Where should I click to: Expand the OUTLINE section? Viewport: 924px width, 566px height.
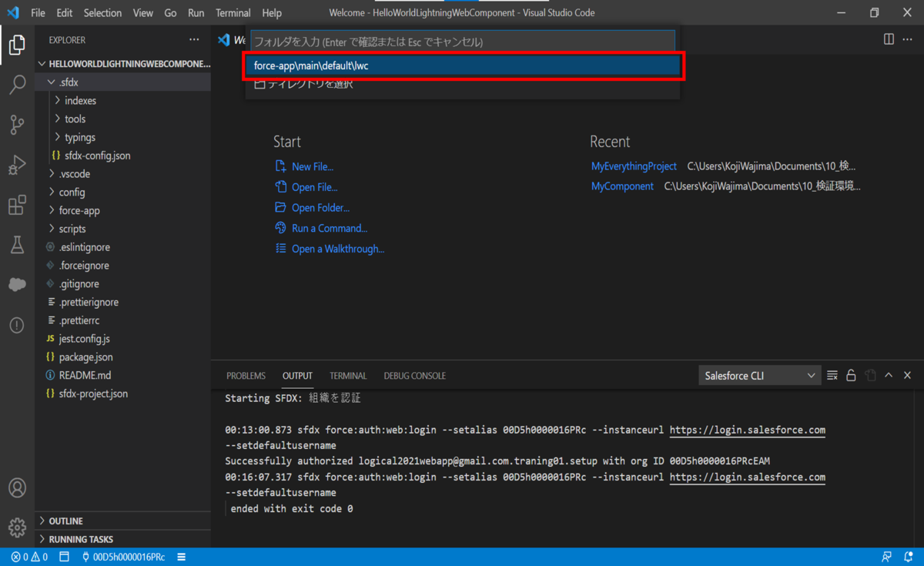click(x=123, y=521)
